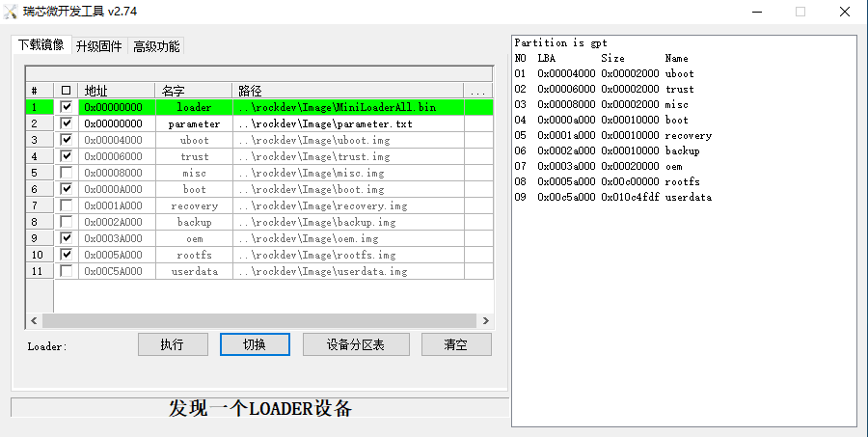Enable the misc partition checkbox
The height and width of the screenshot is (437, 868).
click(x=66, y=173)
